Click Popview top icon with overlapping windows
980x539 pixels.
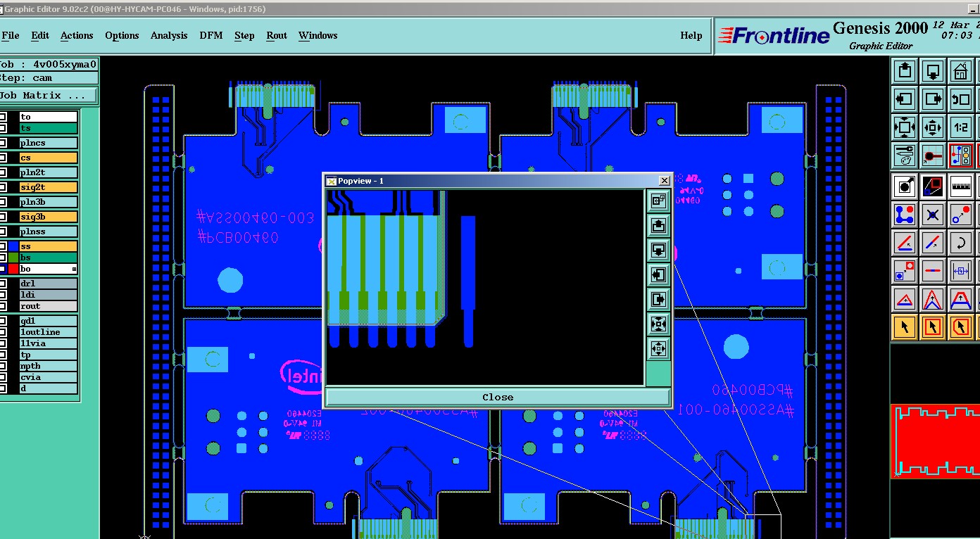[x=658, y=201]
